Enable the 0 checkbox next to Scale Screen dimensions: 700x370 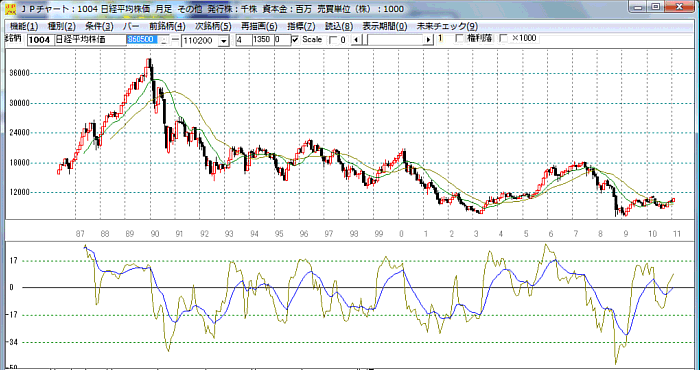click(333, 40)
